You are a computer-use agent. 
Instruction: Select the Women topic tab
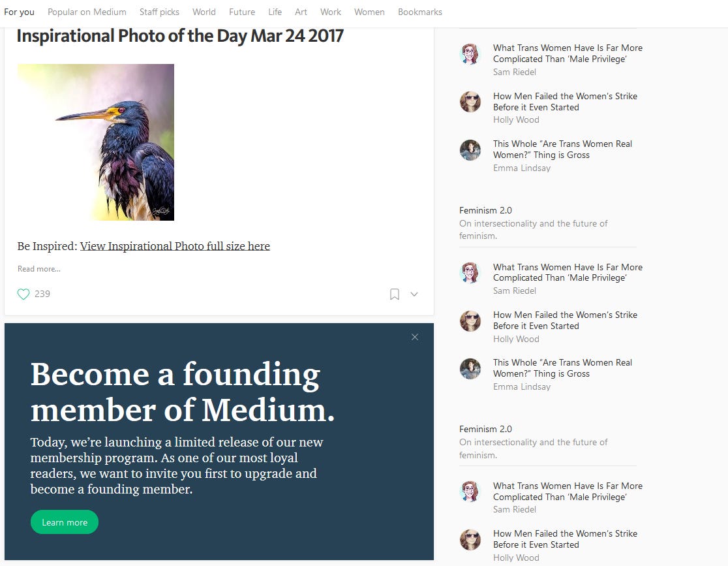tap(369, 12)
